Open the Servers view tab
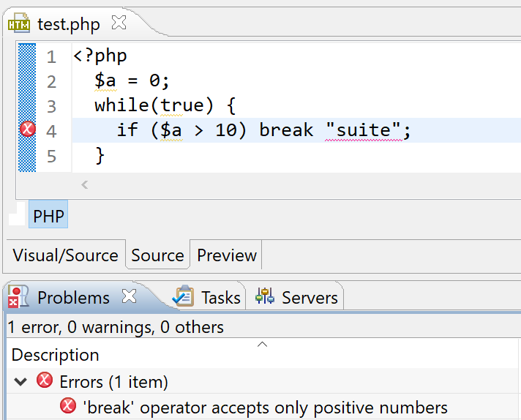 pyautogui.click(x=310, y=298)
